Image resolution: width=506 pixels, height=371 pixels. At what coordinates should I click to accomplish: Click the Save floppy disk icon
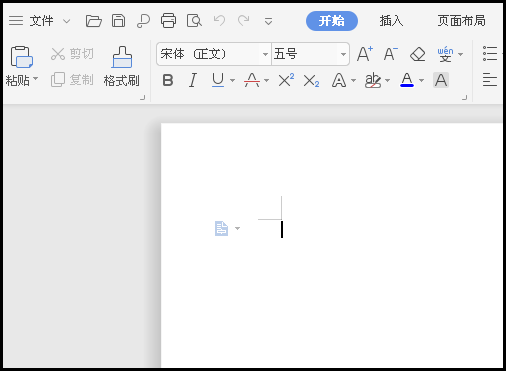[x=118, y=21]
